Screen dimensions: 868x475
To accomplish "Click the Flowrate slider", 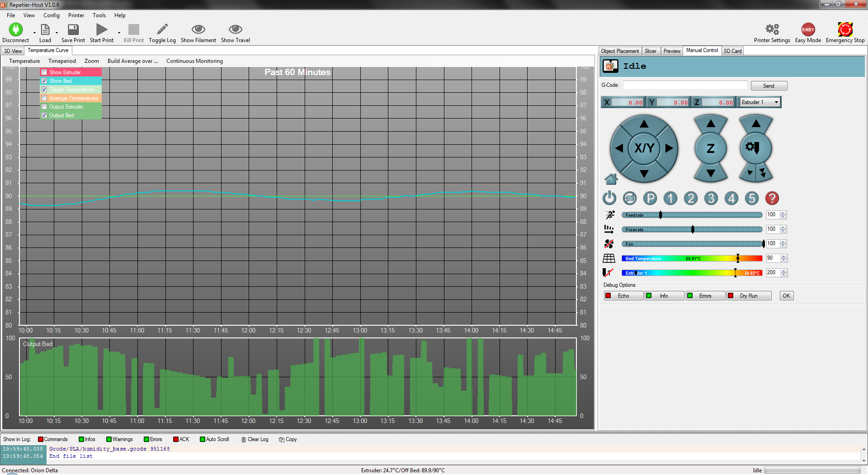I will [x=692, y=230].
